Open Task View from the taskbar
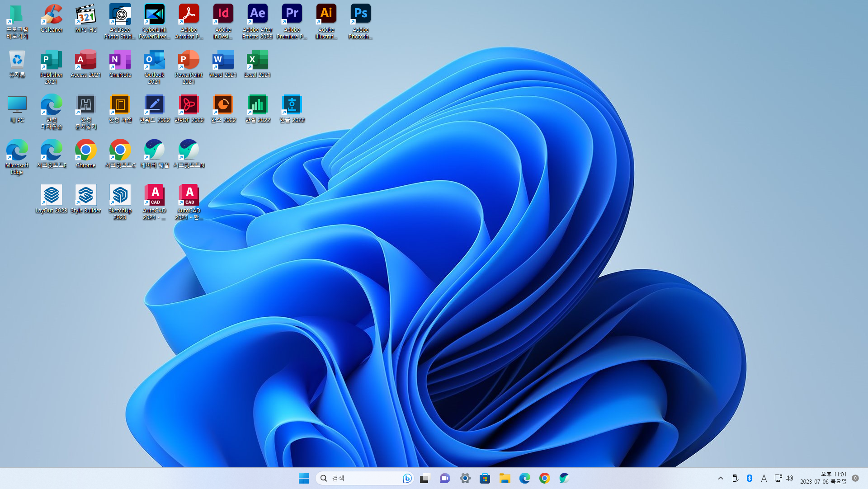The width and height of the screenshot is (868, 489). (425, 478)
